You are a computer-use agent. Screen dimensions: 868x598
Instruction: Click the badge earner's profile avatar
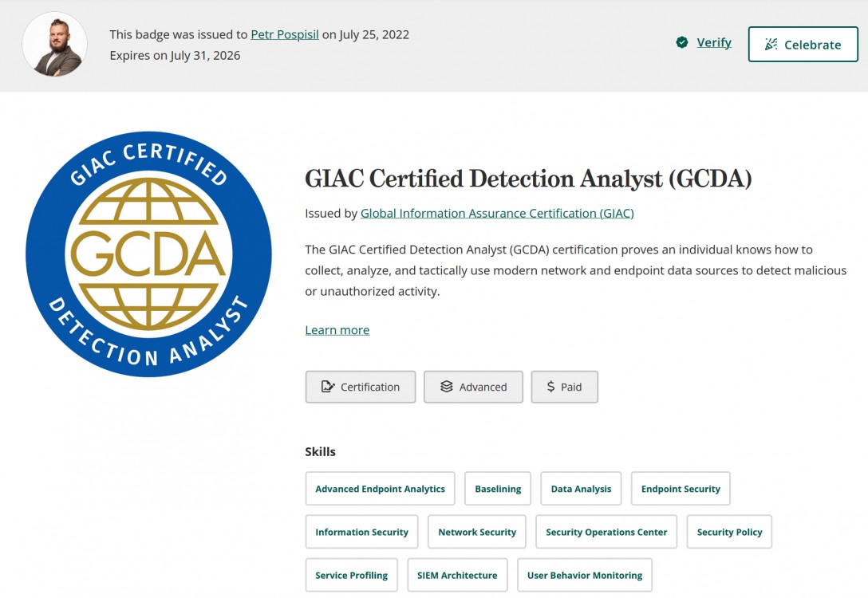(55, 45)
